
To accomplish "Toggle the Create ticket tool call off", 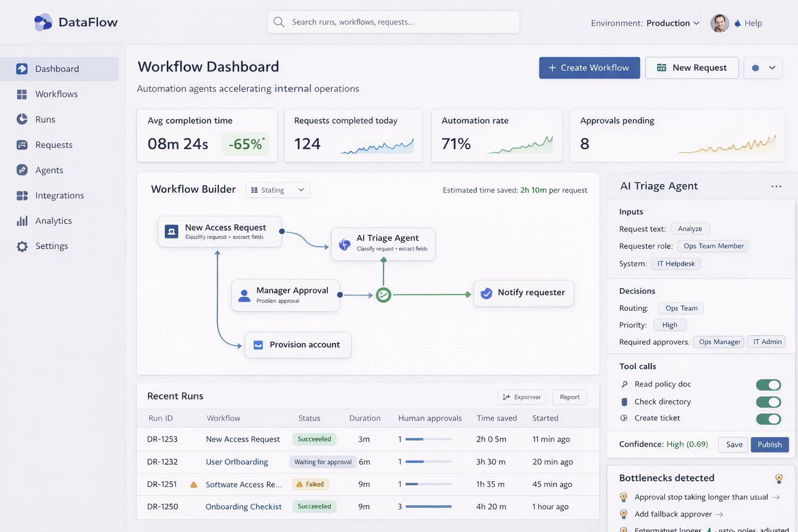I will click(x=768, y=419).
